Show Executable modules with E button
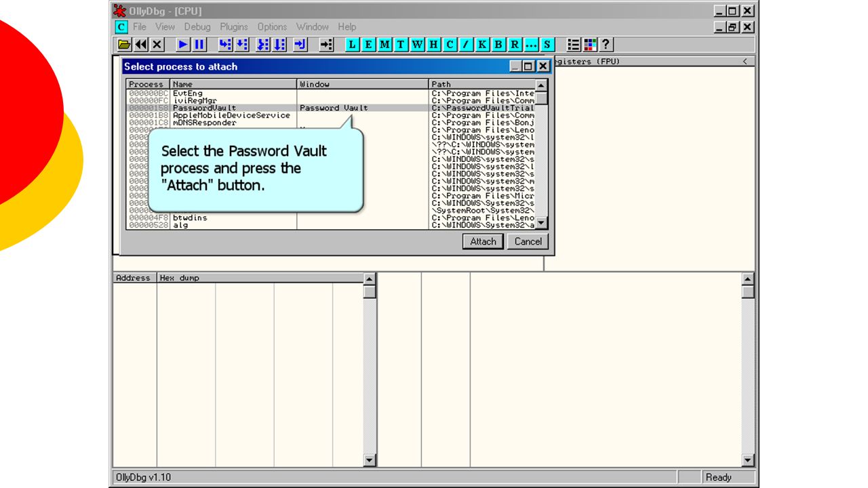Screen dimensions: 868x488 click(369, 44)
